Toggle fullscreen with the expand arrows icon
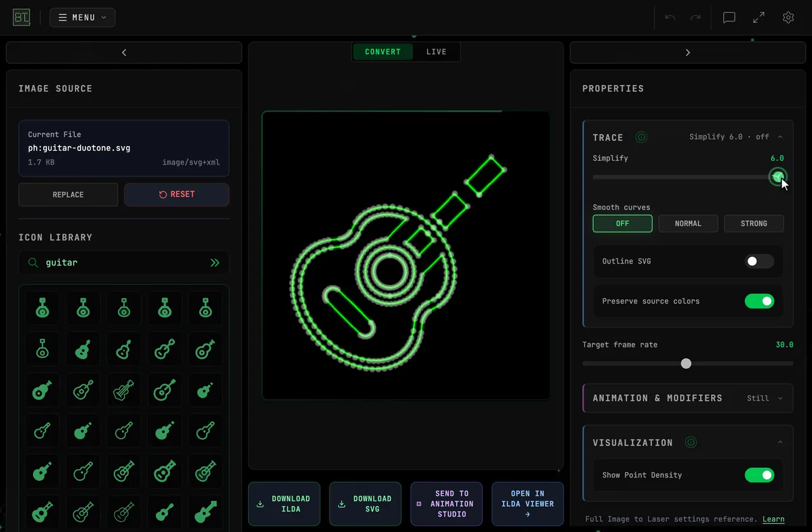The height and width of the screenshot is (532, 812). click(x=759, y=18)
